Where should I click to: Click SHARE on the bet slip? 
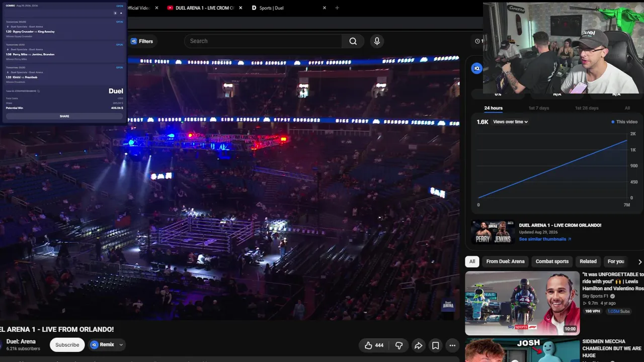[x=64, y=116]
